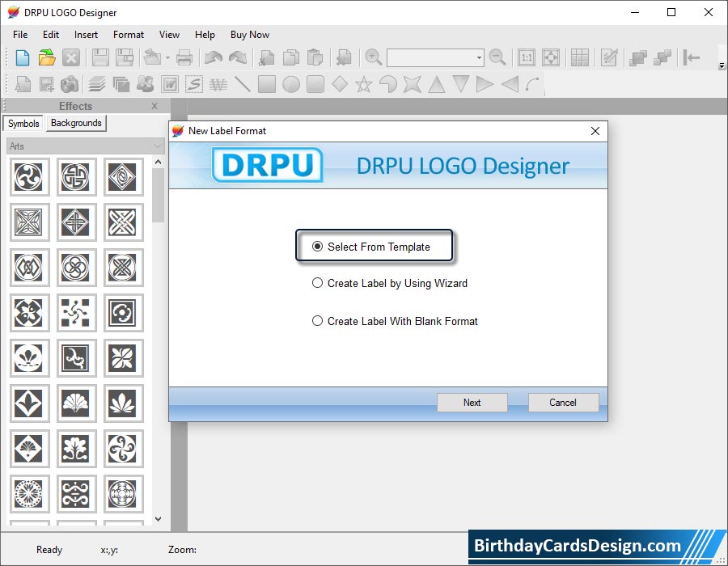Open a file with the folder icon
Image resolution: width=728 pixels, height=566 pixels.
click(x=46, y=57)
